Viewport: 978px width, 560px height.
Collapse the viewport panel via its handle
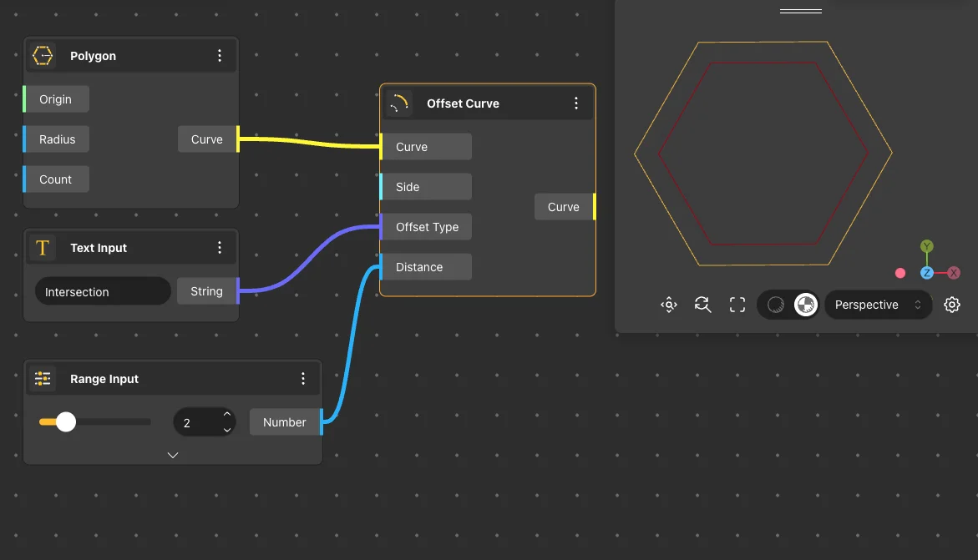(x=799, y=9)
